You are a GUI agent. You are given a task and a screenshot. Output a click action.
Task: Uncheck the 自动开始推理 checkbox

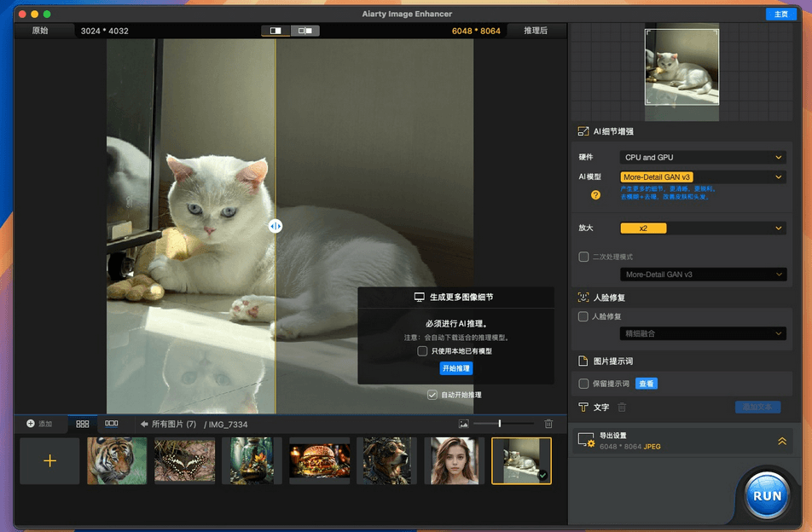[432, 395]
